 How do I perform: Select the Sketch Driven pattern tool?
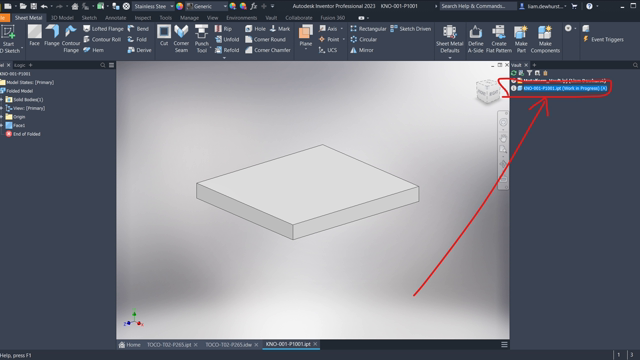point(411,29)
